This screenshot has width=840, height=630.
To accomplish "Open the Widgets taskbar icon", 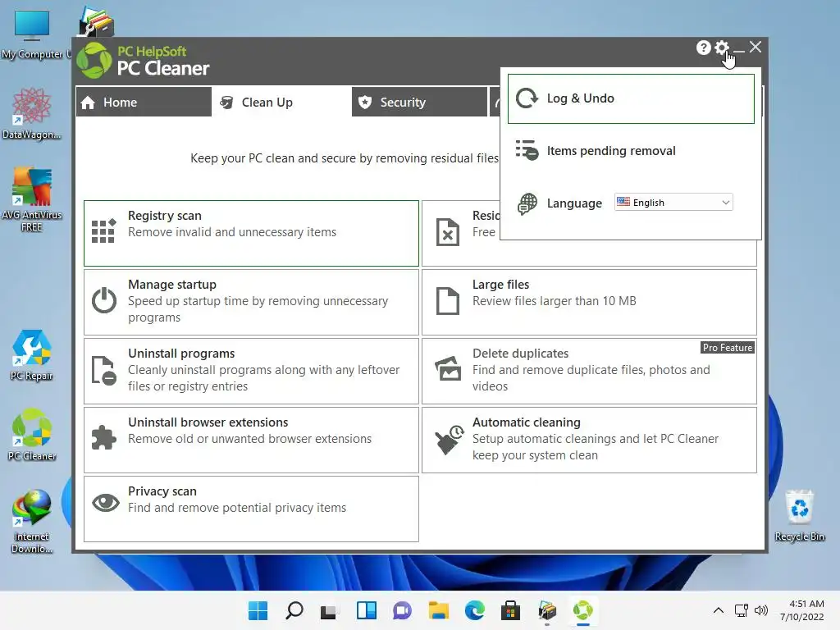I will pyautogui.click(x=367, y=610).
